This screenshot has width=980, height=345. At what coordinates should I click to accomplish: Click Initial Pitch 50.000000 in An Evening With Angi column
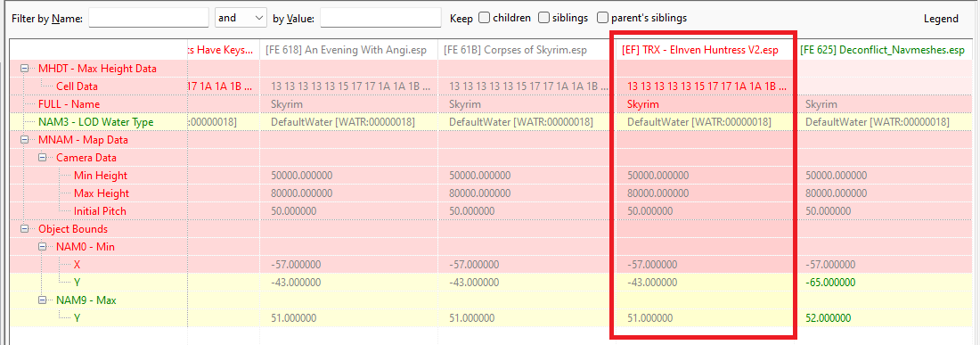[294, 211]
